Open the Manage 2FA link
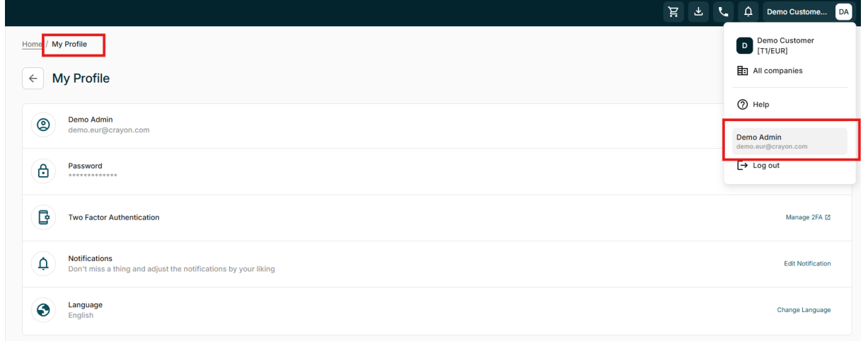Viewport: 868px width, 344px height. [808, 217]
